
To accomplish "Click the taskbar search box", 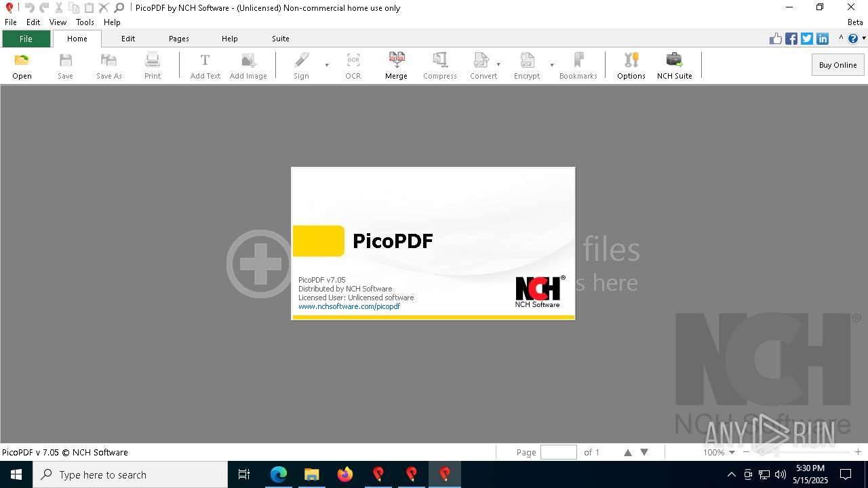I will click(130, 474).
